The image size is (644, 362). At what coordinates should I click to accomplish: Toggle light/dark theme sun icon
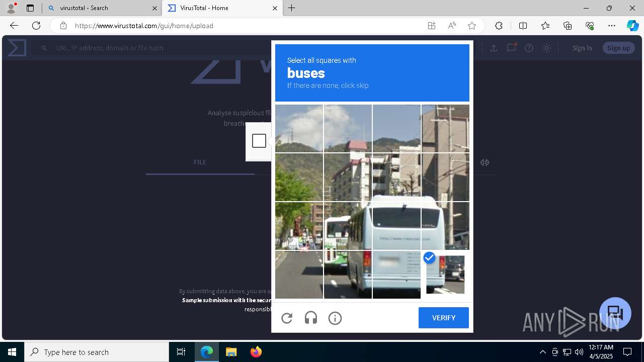(547, 48)
